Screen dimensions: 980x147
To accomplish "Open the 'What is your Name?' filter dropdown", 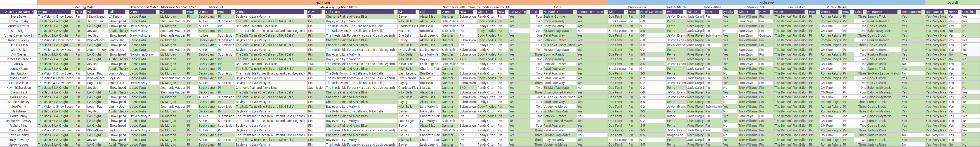I will pyautogui.click(x=35, y=12).
